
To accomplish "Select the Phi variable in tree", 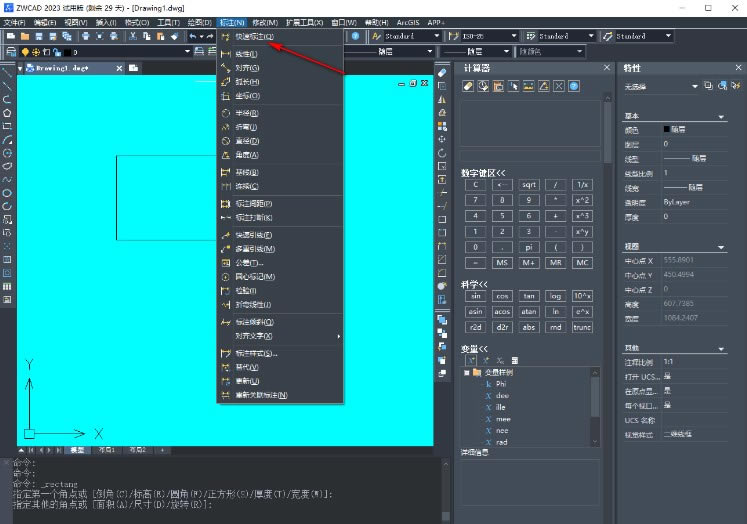I will [501, 384].
